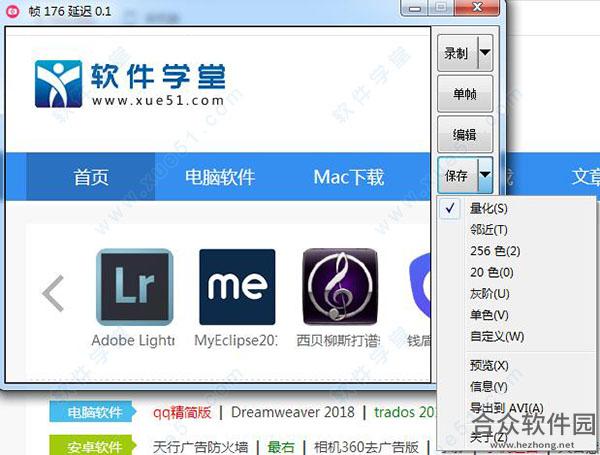600x455 pixels.
Task: Open 预览(X) preview entry
Action: pyautogui.click(x=517, y=365)
